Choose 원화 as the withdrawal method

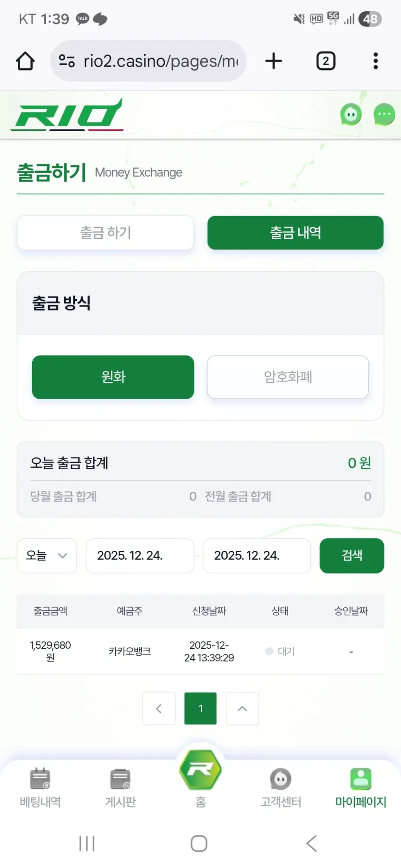(x=113, y=377)
